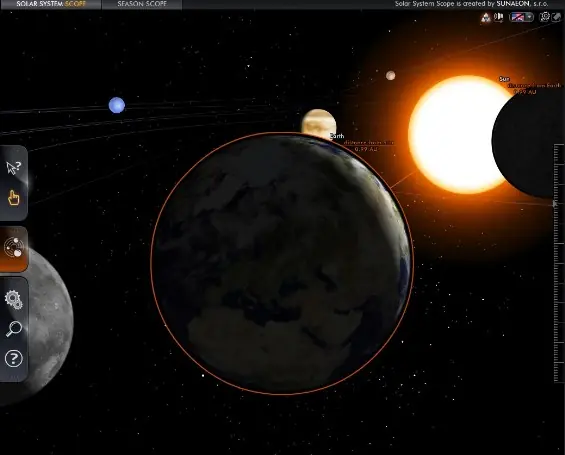
Task: Select the info pointer tool with question mark
Action: coord(14,168)
